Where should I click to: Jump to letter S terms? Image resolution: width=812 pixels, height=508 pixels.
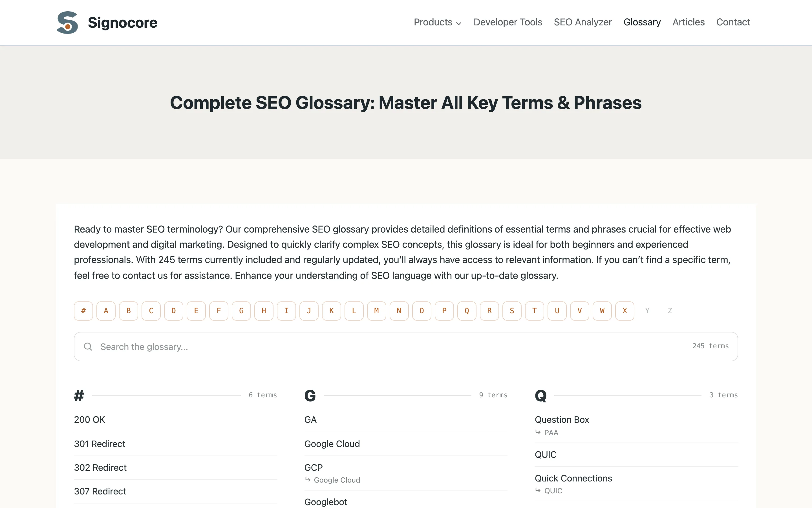512,311
